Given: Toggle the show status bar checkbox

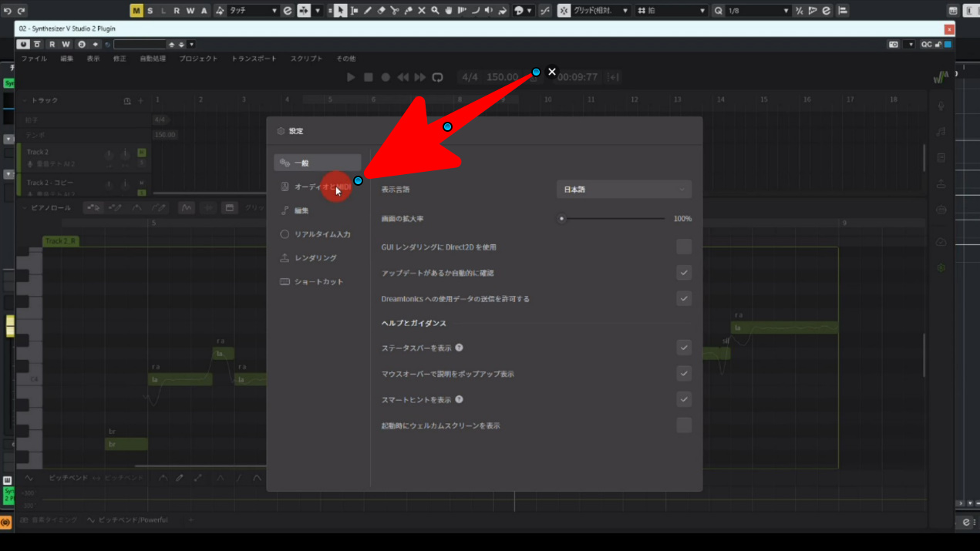Looking at the screenshot, I should (683, 348).
